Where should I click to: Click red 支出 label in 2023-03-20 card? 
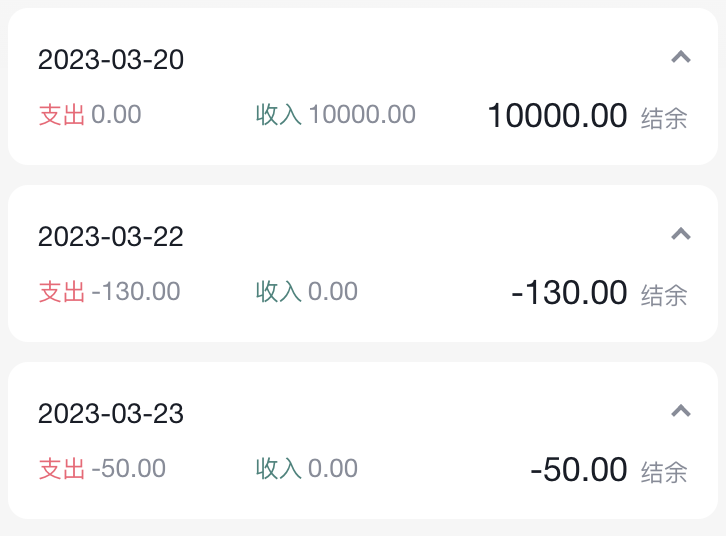click(61, 115)
